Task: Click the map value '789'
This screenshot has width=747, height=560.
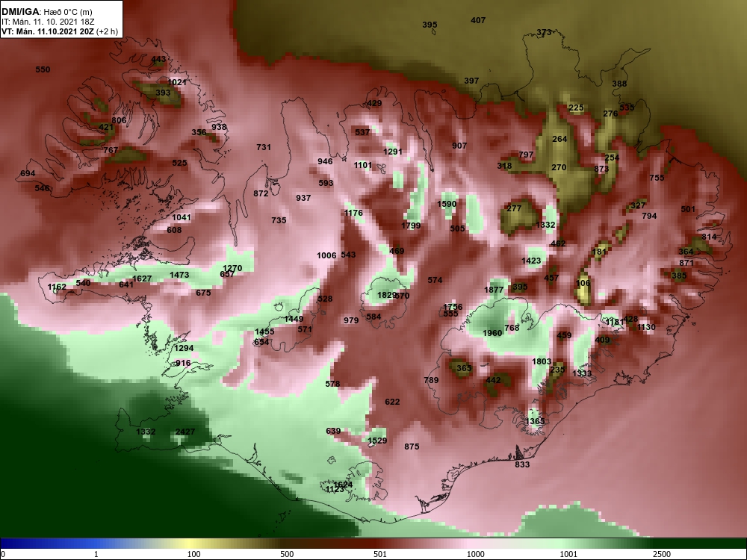Action: click(x=431, y=380)
